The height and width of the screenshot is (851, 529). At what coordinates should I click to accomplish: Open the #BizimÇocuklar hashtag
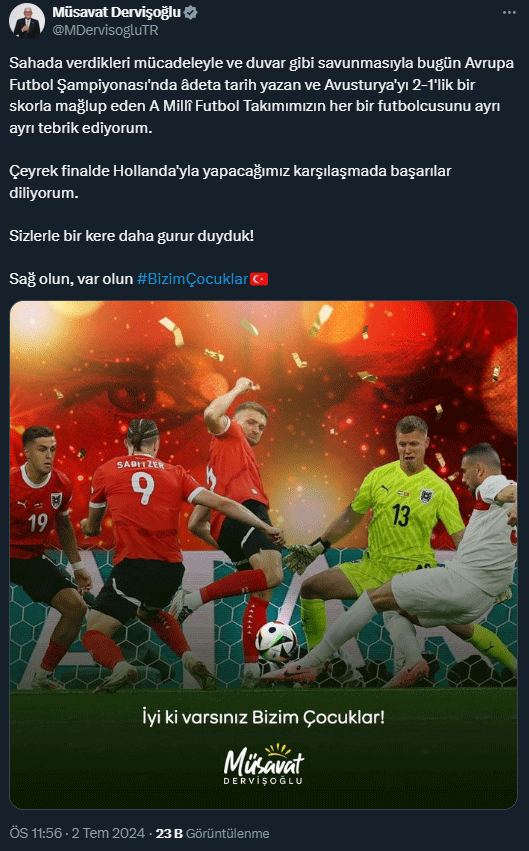[x=192, y=279]
